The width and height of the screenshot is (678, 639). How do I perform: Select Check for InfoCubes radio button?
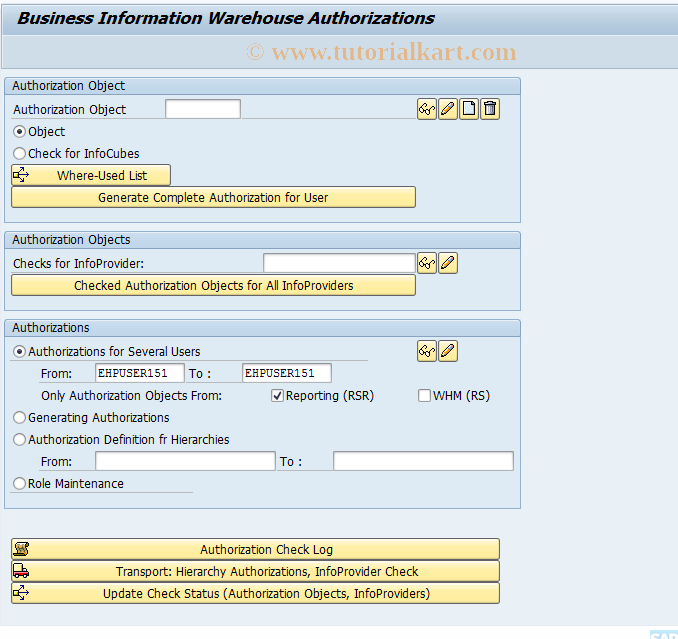[x=19, y=153]
